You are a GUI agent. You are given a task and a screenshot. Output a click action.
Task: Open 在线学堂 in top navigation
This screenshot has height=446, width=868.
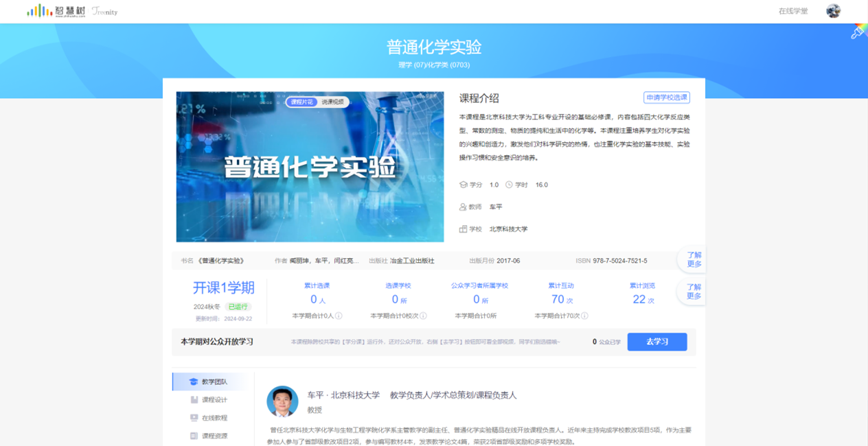(792, 12)
